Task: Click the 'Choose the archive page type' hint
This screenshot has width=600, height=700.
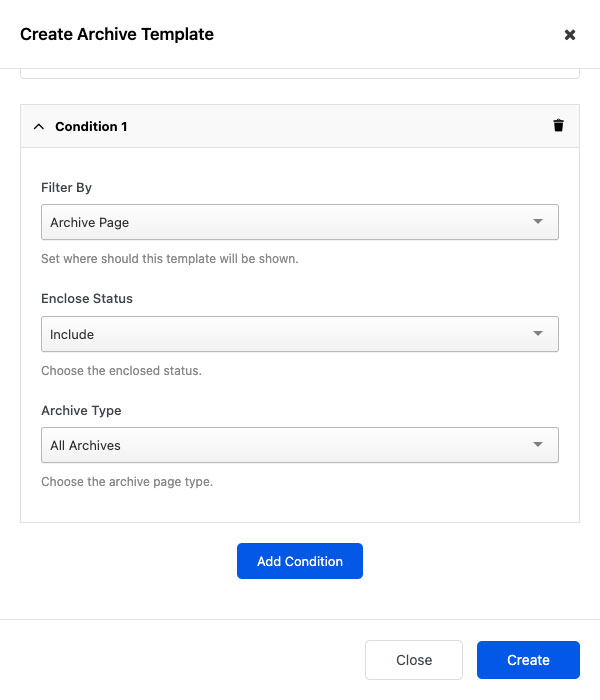Action: 127,482
